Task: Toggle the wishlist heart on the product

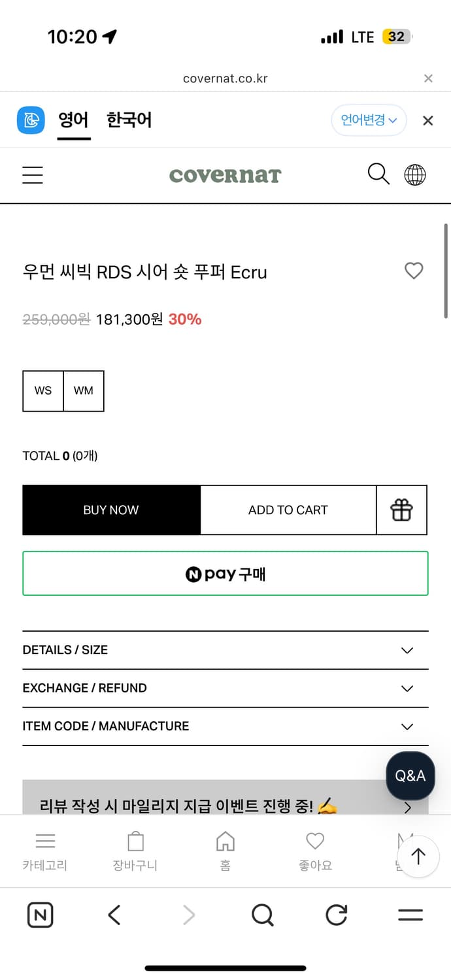Action: coord(414,270)
